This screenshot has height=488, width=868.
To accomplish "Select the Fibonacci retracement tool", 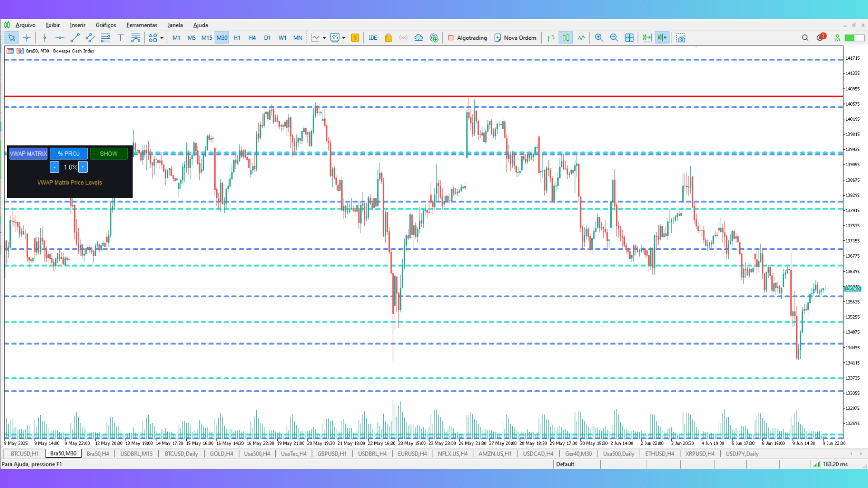I will pos(105,38).
